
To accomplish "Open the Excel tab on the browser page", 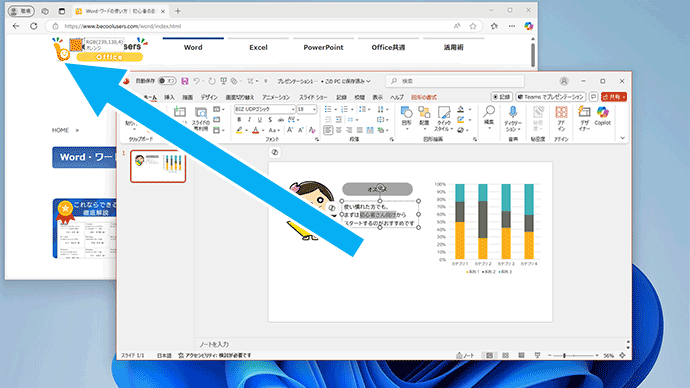I will point(258,47).
